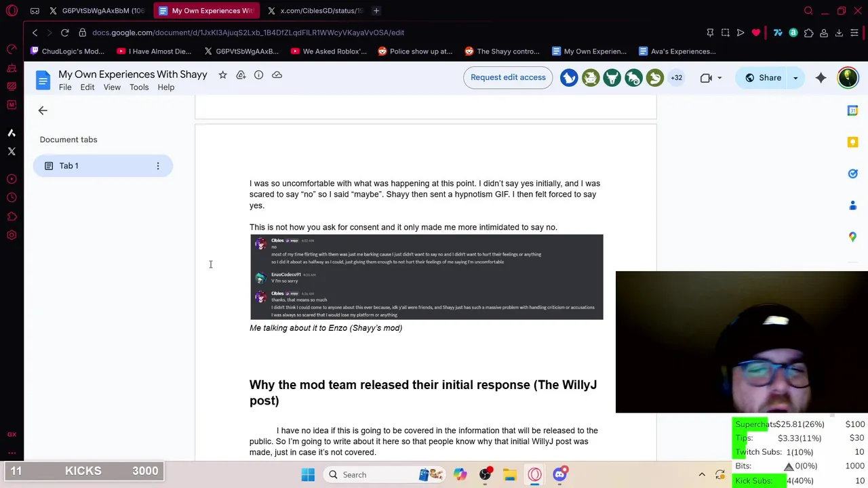Screen dimensions: 868x488
Task: Open Tab 1 options three-dot menu
Action: [158, 166]
